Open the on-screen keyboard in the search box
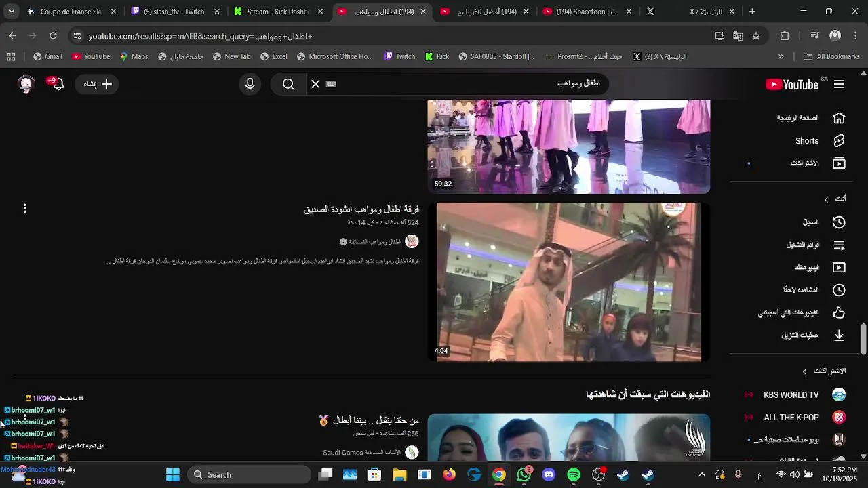 click(x=331, y=84)
